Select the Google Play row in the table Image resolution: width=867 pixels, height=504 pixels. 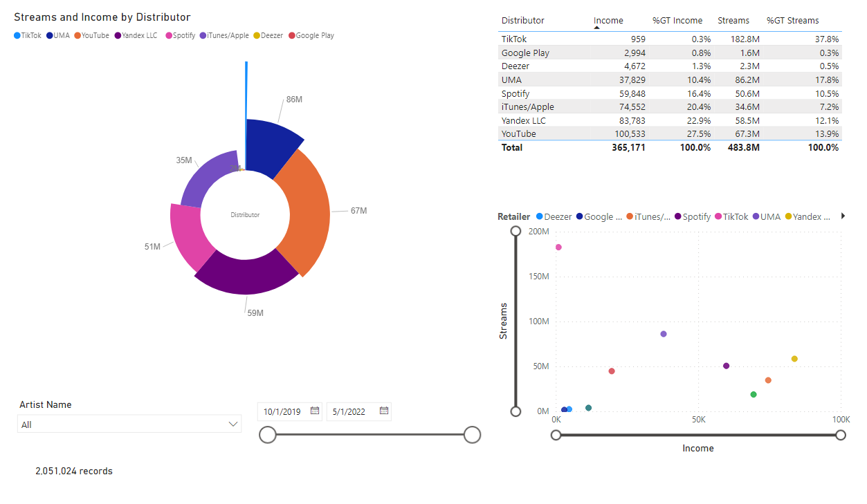(x=670, y=53)
